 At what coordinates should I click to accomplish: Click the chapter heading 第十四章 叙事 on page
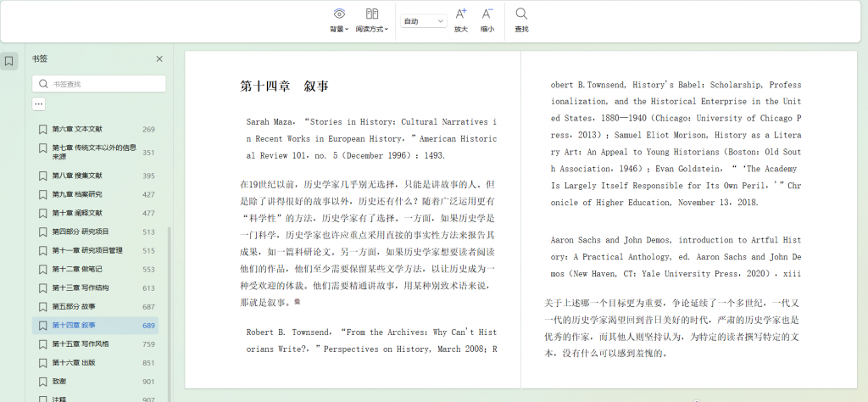tap(285, 87)
